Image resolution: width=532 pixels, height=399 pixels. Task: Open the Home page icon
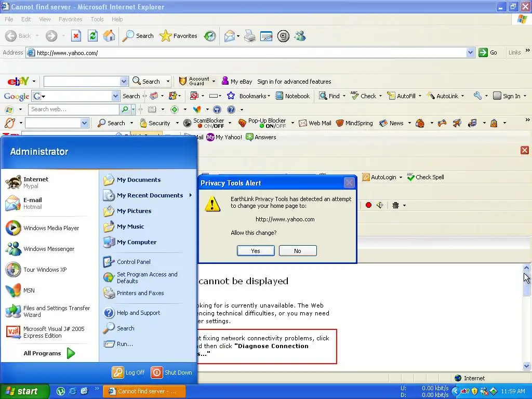pyautogui.click(x=109, y=36)
